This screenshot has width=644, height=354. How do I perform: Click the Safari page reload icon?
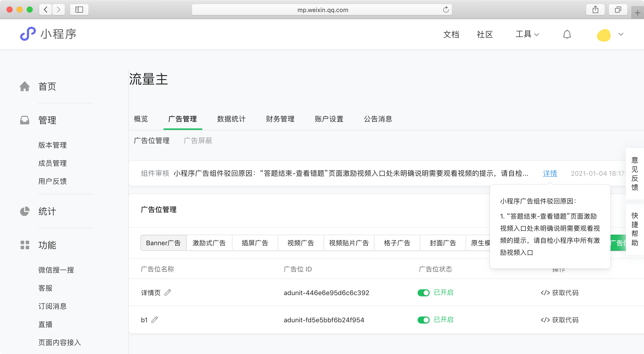click(446, 10)
